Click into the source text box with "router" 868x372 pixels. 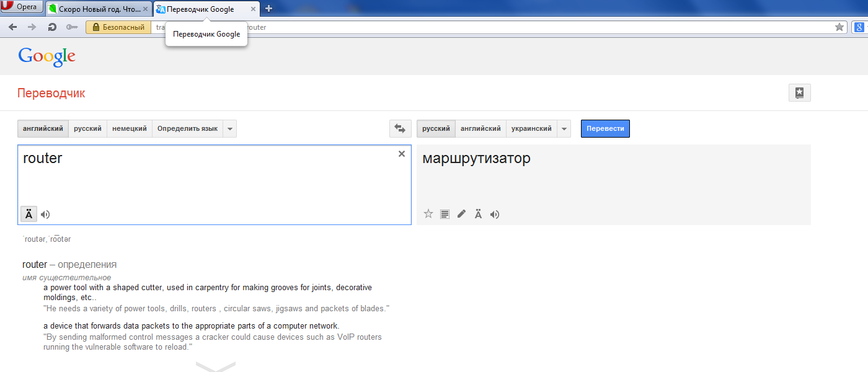pos(214,185)
